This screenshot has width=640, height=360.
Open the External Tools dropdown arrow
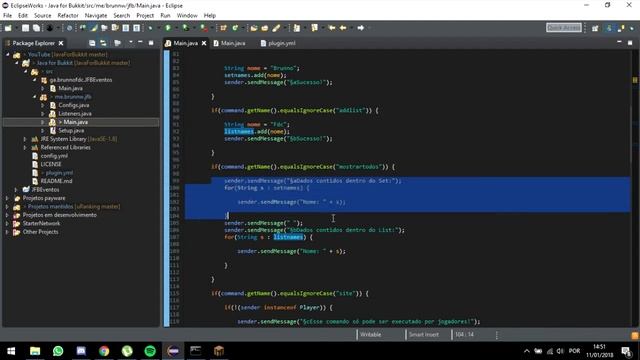(x=211, y=28)
